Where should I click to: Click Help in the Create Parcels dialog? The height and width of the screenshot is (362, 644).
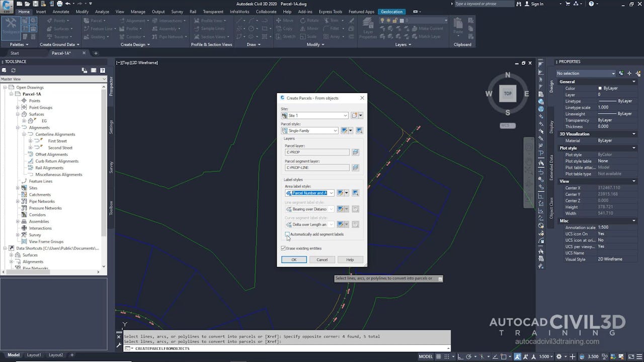(x=350, y=259)
